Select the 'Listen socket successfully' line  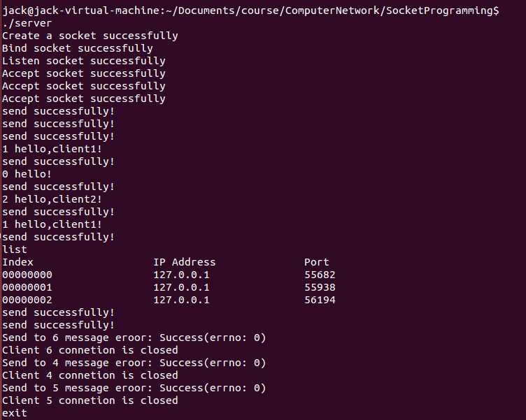click(x=84, y=61)
